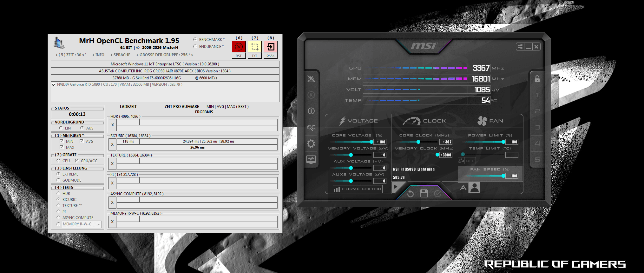Click the Core Voltage slider handle
This screenshot has width=644, height=273.
click(x=371, y=142)
